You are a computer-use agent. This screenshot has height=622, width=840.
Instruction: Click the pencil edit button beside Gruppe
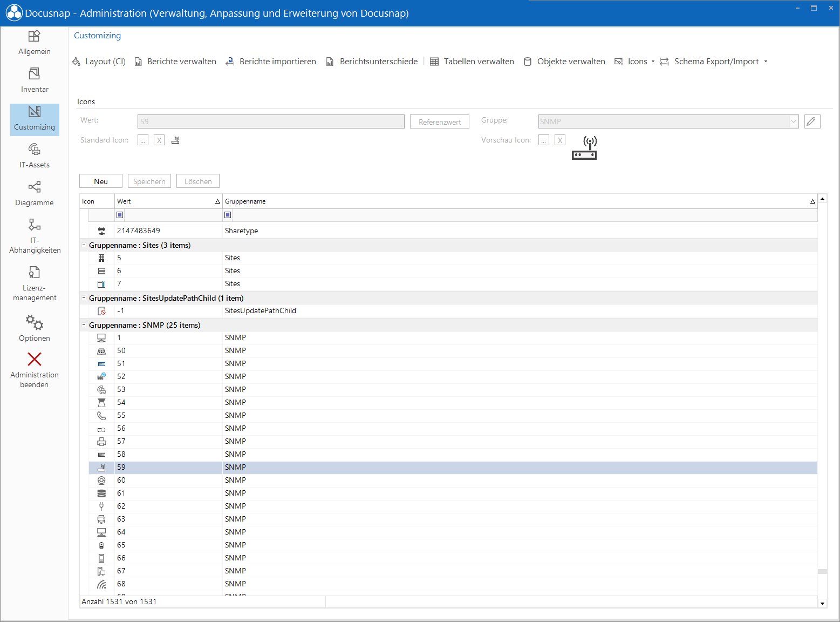point(812,121)
